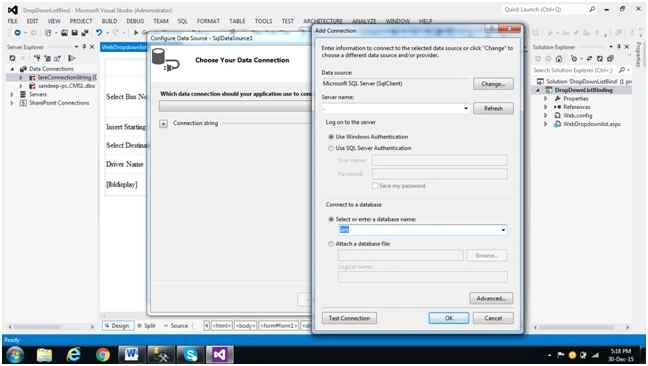Open the database name dropdown arrow
The height and width of the screenshot is (366, 648).
503,230
